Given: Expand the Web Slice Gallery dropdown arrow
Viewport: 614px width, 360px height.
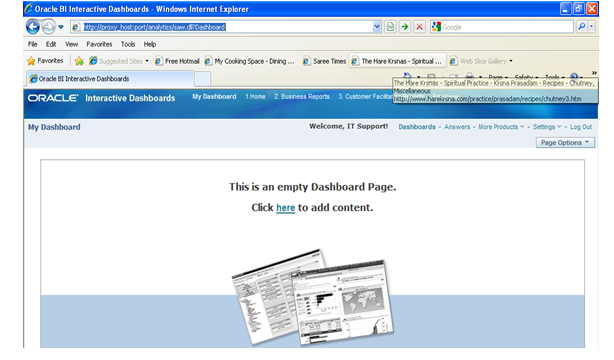Looking at the screenshot, I should 511,61.
